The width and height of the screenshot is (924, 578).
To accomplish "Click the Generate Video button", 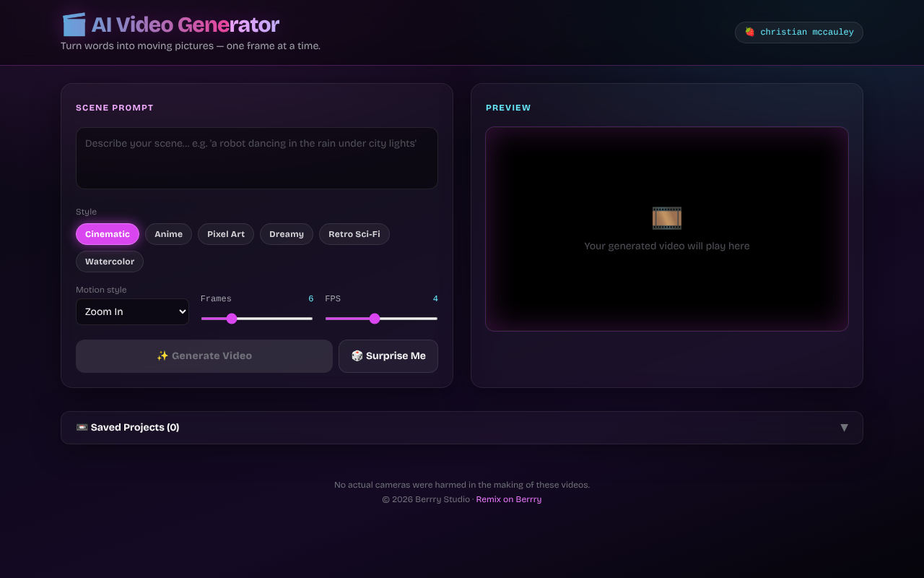I will click(204, 356).
